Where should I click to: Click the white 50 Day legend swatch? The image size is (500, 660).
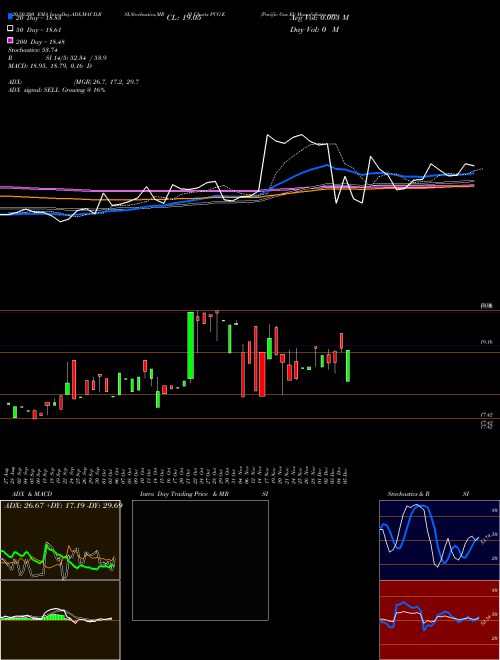pos(10,29)
